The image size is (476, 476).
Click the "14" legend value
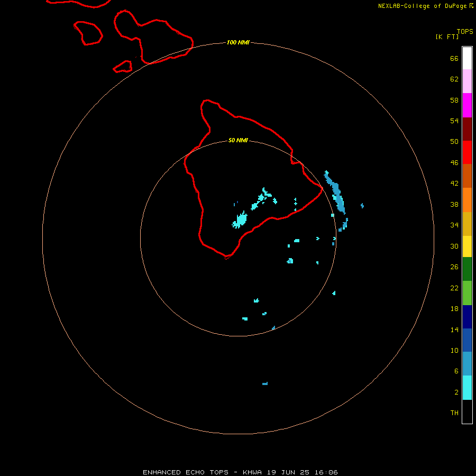pyautogui.click(x=454, y=329)
